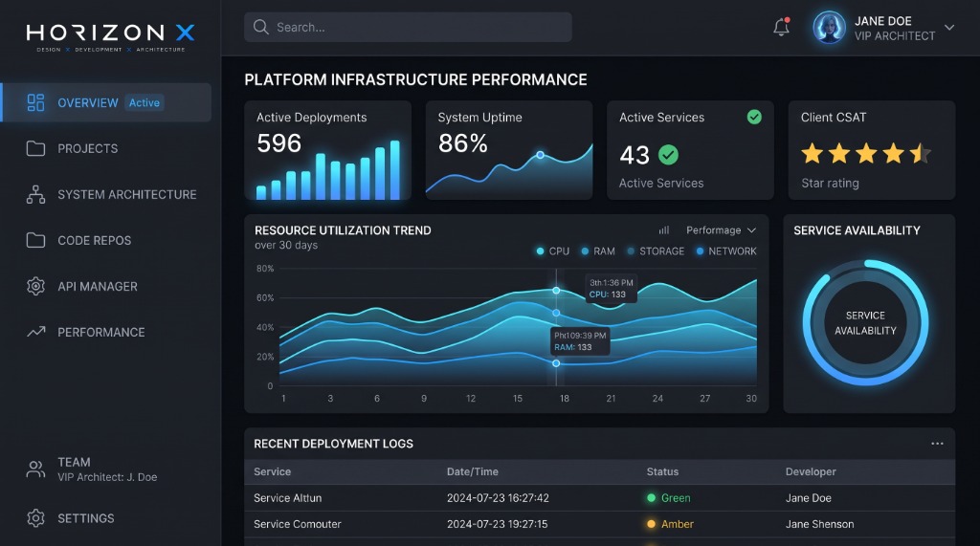The width and height of the screenshot is (980, 546).
Task: Toggle CPU series in legend
Action: [553, 251]
